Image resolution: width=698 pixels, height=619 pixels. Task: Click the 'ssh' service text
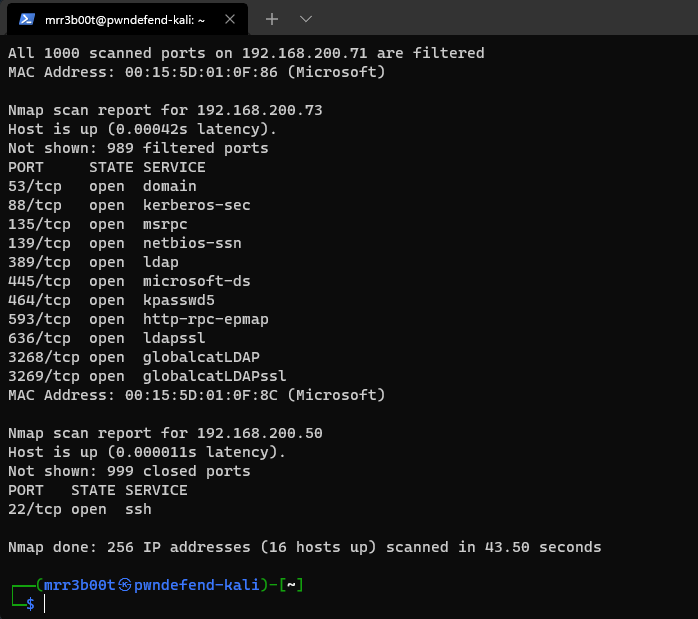click(138, 510)
